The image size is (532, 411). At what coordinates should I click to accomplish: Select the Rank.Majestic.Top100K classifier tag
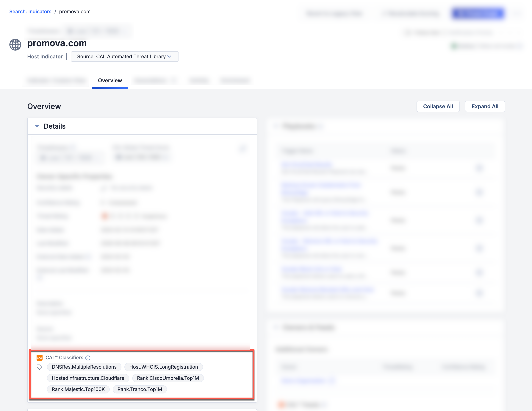[78, 389]
